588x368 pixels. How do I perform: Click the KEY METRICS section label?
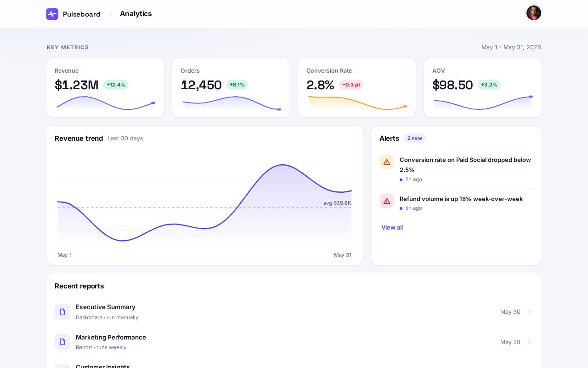[x=68, y=47]
